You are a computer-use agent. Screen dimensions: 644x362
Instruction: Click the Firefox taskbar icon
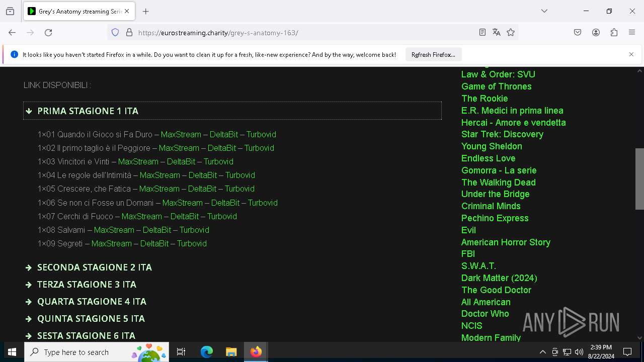[x=256, y=352]
